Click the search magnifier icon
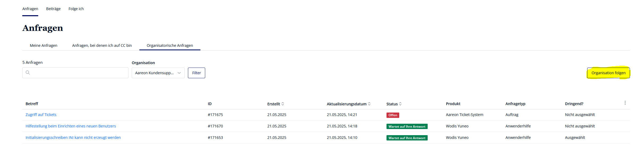The height and width of the screenshot is (145, 644). [x=28, y=73]
